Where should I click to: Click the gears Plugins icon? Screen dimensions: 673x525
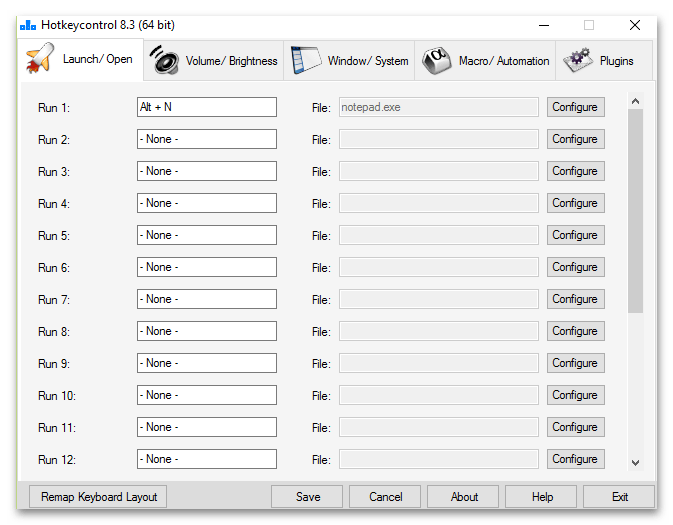click(577, 61)
